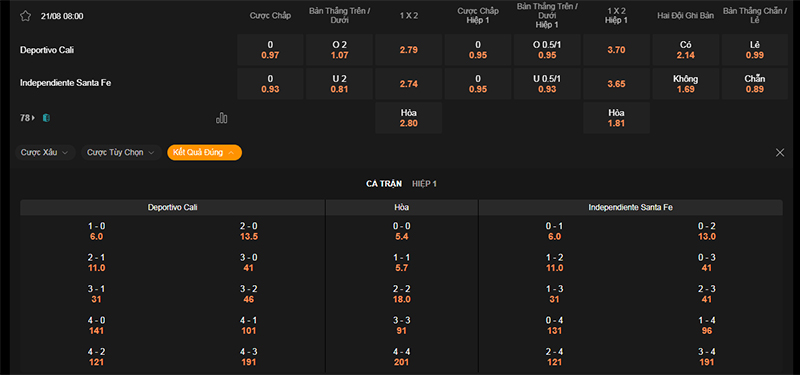Click the teal live-stream icon beside 78
The height and width of the screenshot is (375, 800).
(46, 118)
